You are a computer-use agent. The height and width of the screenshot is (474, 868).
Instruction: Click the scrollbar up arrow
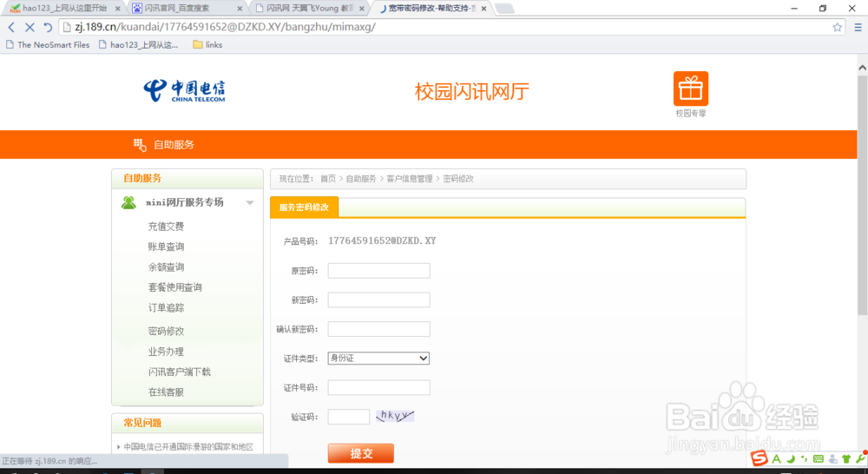(863, 68)
